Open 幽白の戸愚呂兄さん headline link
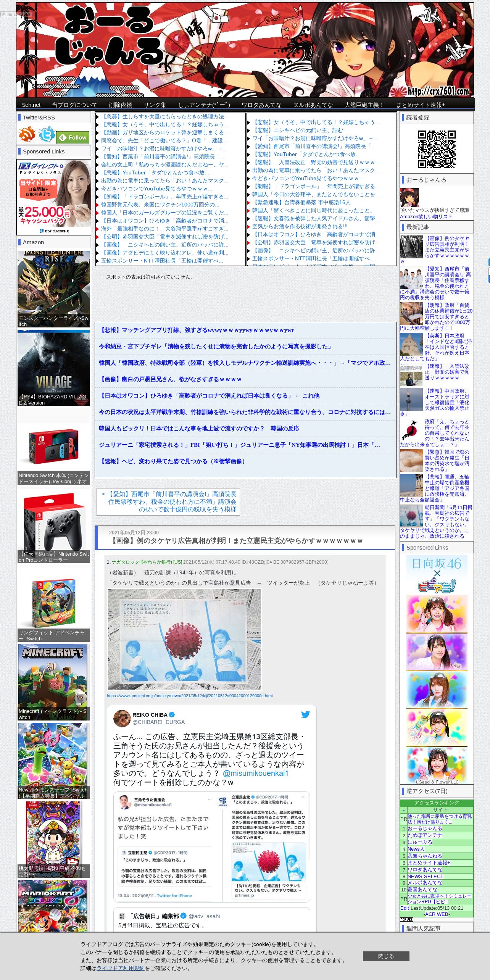The image size is (490, 980). 170,379
